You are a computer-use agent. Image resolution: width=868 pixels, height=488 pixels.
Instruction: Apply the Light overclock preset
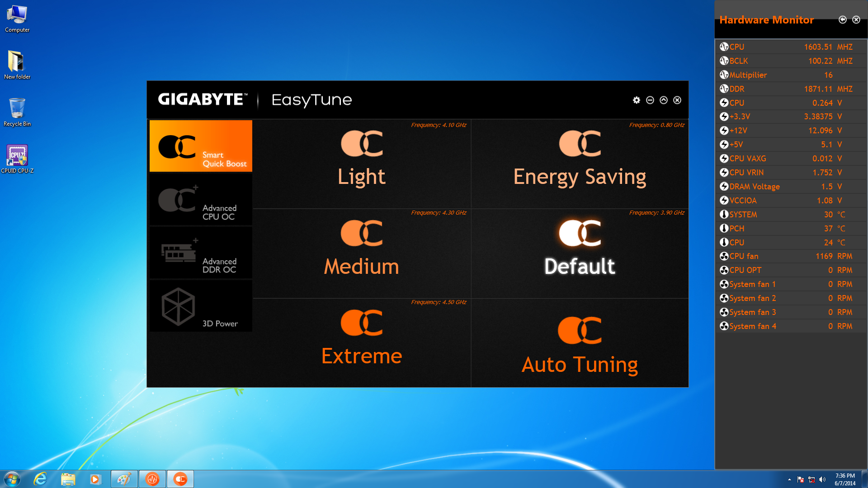point(362,164)
